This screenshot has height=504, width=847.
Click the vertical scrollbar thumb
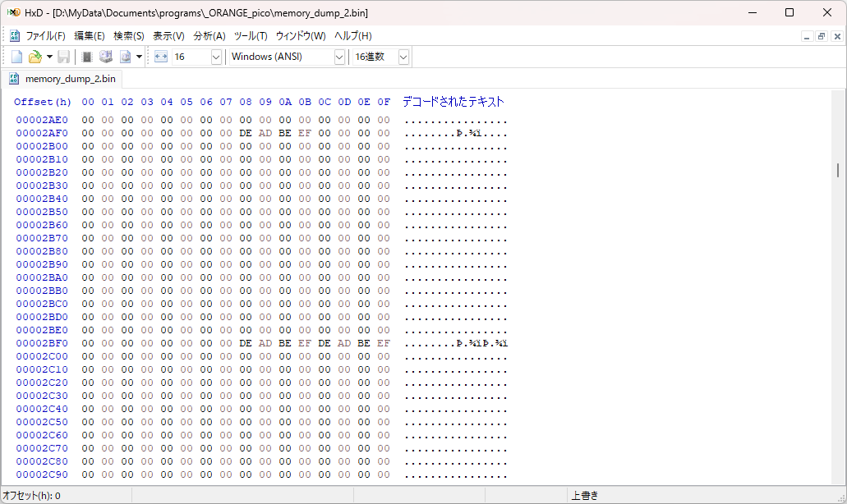click(x=837, y=170)
